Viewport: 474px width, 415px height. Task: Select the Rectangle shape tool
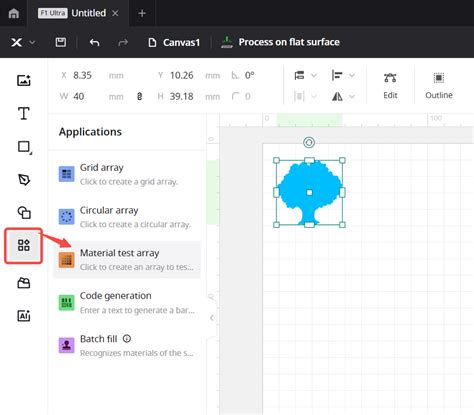pos(24,147)
